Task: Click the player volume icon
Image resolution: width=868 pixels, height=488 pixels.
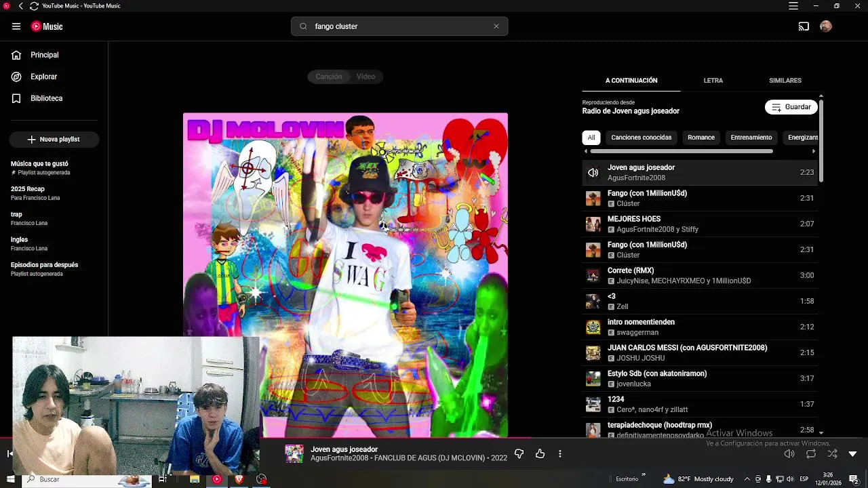Action: tap(789, 454)
